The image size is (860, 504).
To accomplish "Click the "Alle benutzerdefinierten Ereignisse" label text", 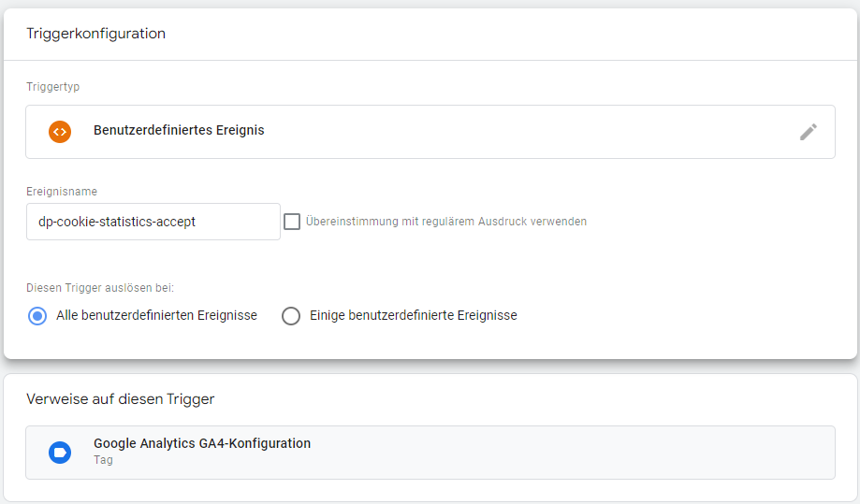I will (157, 315).
